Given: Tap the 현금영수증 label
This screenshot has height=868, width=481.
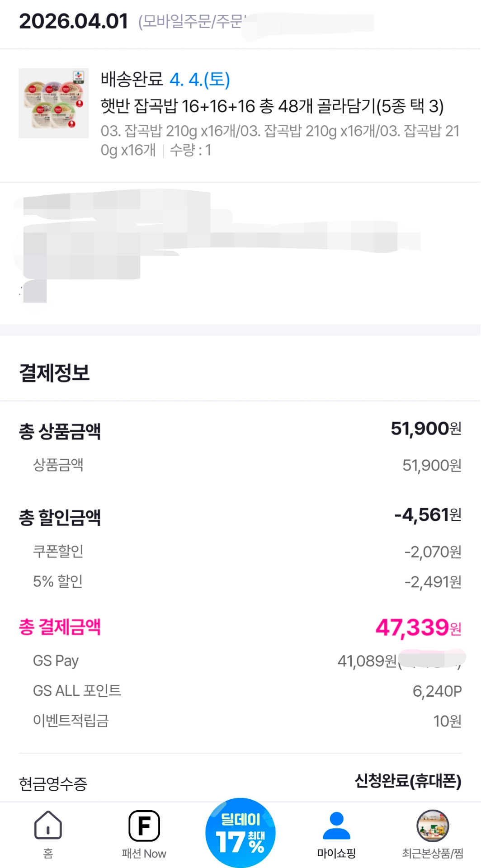Looking at the screenshot, I should pos(53,784).
